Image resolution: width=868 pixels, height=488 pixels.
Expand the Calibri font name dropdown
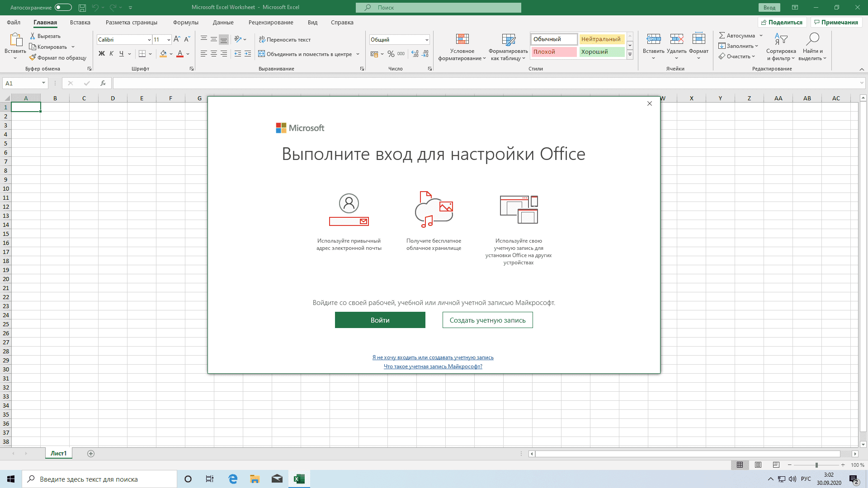tap(149, 40)
